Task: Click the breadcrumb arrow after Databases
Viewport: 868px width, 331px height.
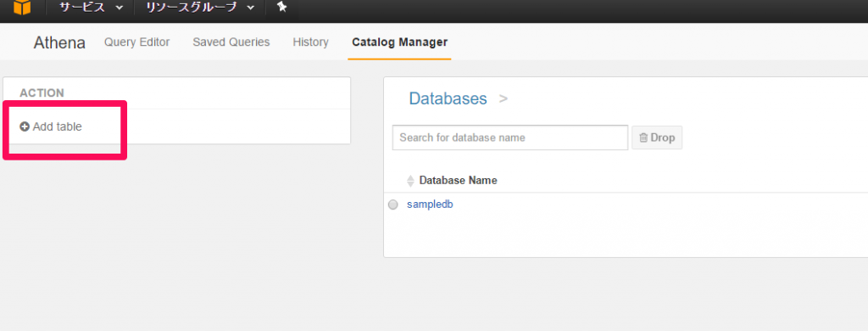Action: (503, 98)
